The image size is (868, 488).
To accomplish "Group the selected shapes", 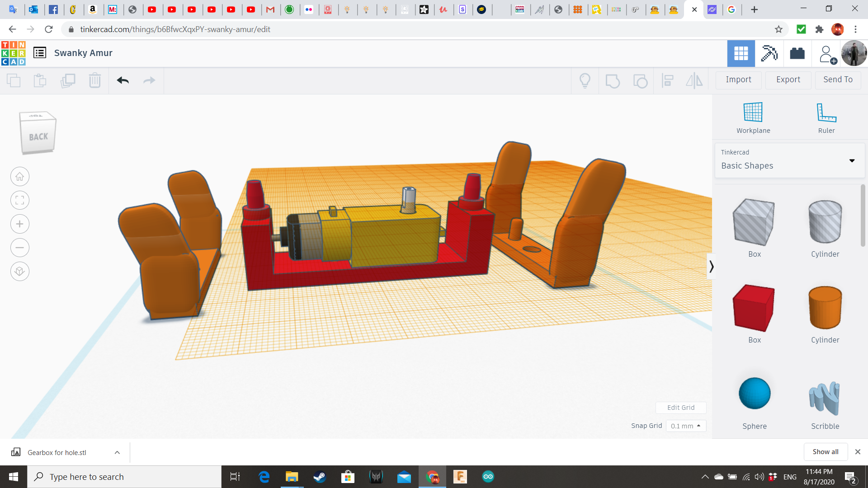I will point(613,80).
